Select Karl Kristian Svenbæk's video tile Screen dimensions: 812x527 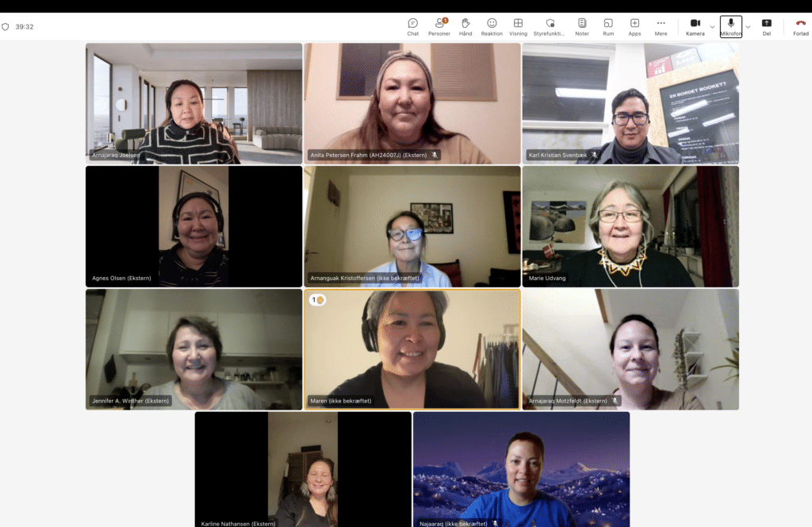point(630,103)
